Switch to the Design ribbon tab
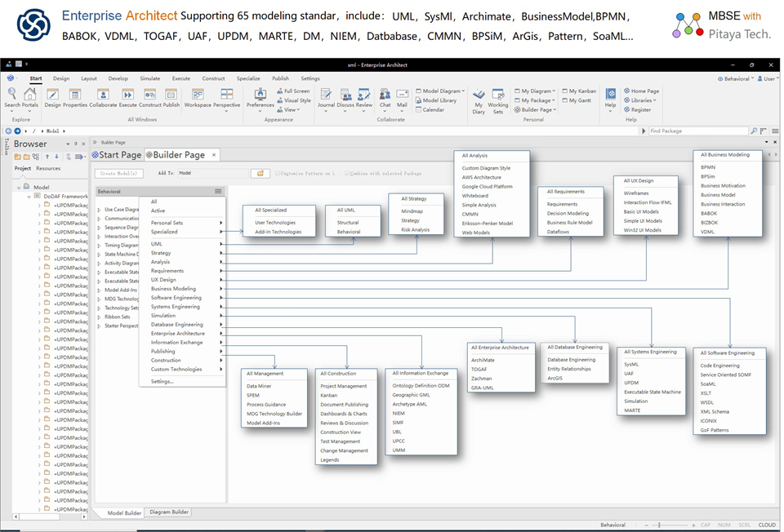The image size is (784, 532). (x=61, y=78)
